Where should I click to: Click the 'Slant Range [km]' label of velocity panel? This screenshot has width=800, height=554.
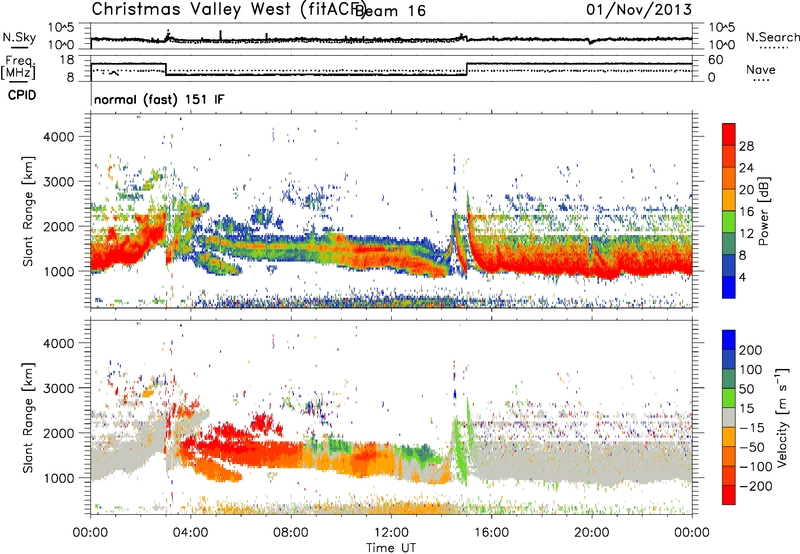28,417
